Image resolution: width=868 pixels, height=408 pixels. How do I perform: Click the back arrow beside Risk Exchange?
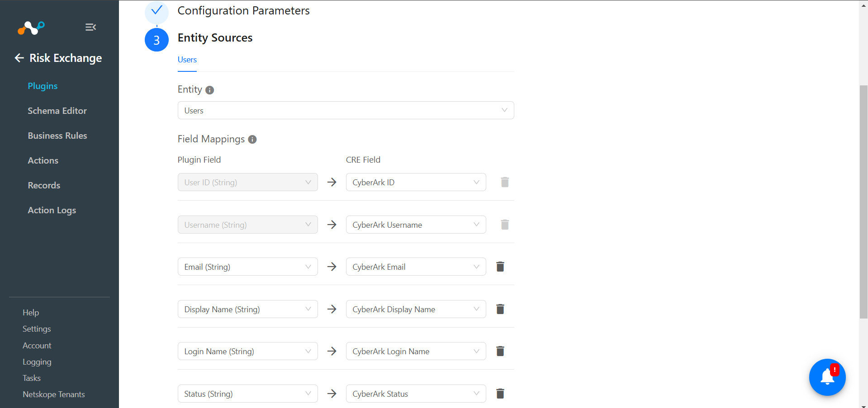[19, 58]
